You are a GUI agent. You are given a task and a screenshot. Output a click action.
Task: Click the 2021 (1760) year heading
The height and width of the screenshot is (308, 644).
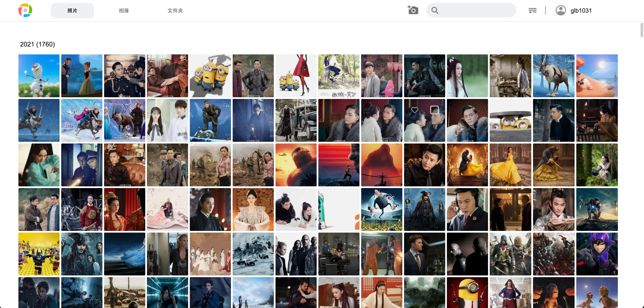(x=37, y=44)
